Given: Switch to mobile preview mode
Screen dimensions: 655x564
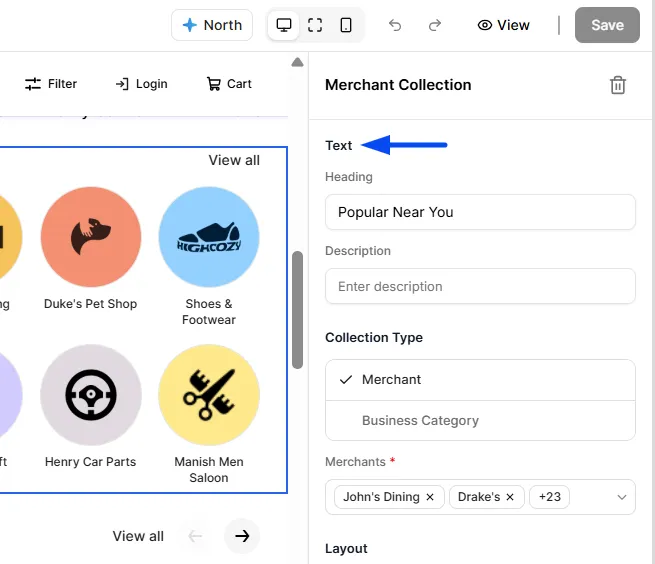Looking at the screenshot, I should point(346,25).
